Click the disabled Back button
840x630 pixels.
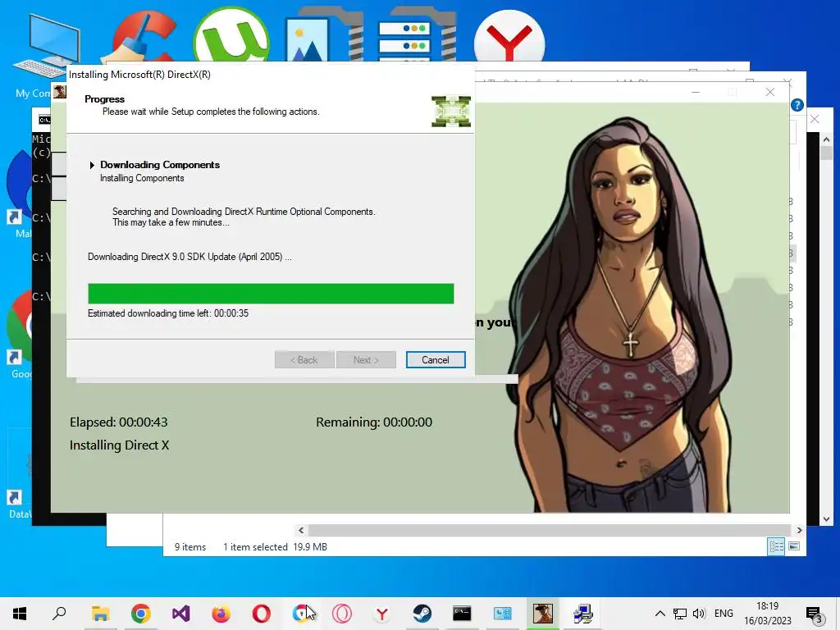tap(304, 360)
